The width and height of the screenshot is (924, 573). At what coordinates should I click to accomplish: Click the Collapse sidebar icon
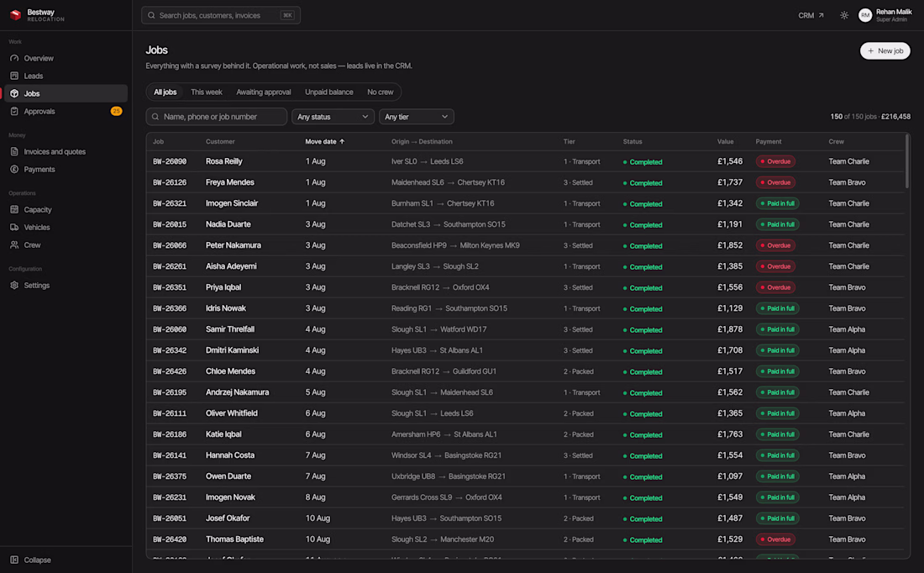coord(15,560)
